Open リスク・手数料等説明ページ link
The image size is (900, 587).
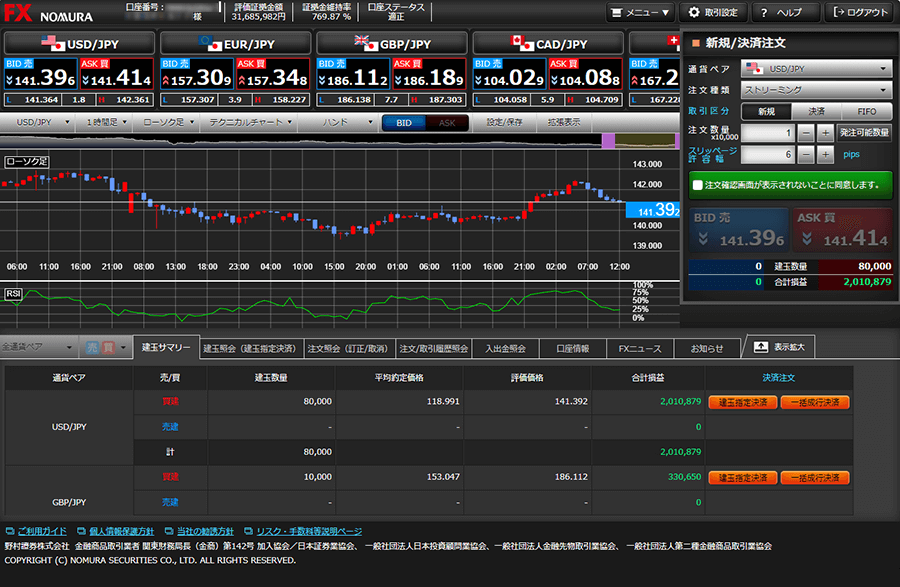pyautogui.click(x=309, y=531)
